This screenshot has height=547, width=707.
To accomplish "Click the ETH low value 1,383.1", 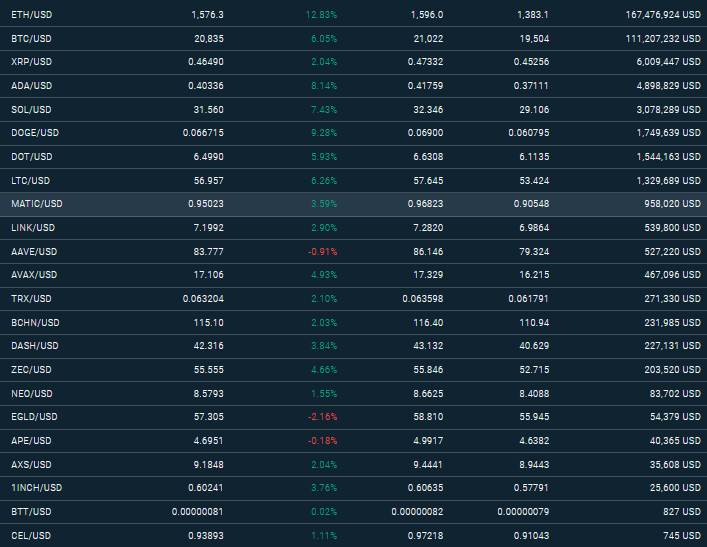I will [x=533, y=15].
